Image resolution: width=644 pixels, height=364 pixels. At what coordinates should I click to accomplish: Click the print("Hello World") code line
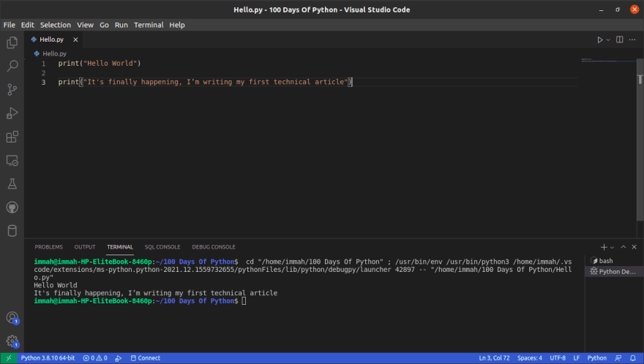[x=100, y=63]
